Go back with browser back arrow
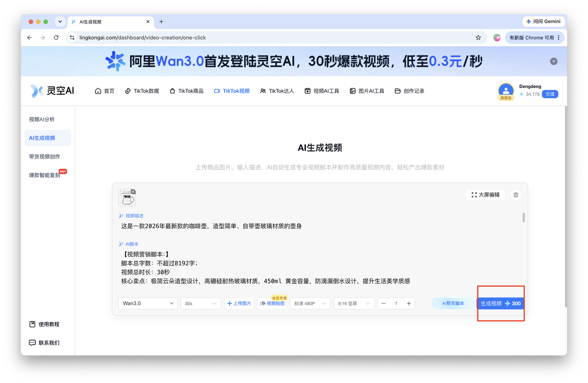 pos(29,38)
